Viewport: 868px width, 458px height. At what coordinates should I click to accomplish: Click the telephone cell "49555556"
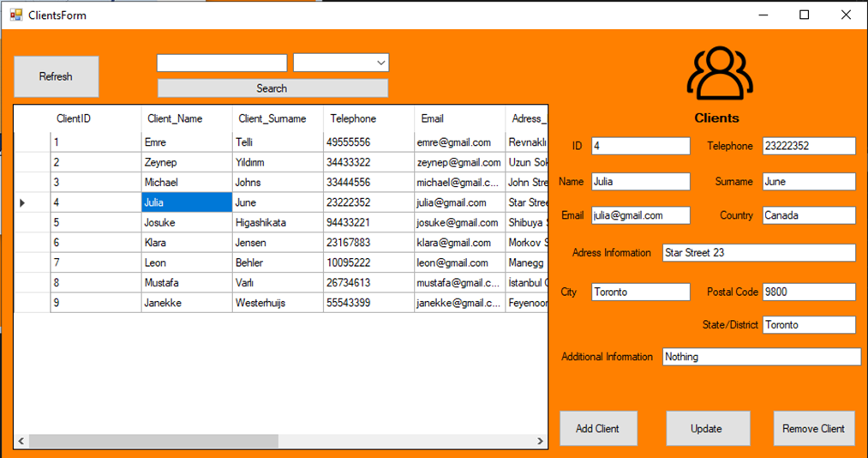[368, 142]
